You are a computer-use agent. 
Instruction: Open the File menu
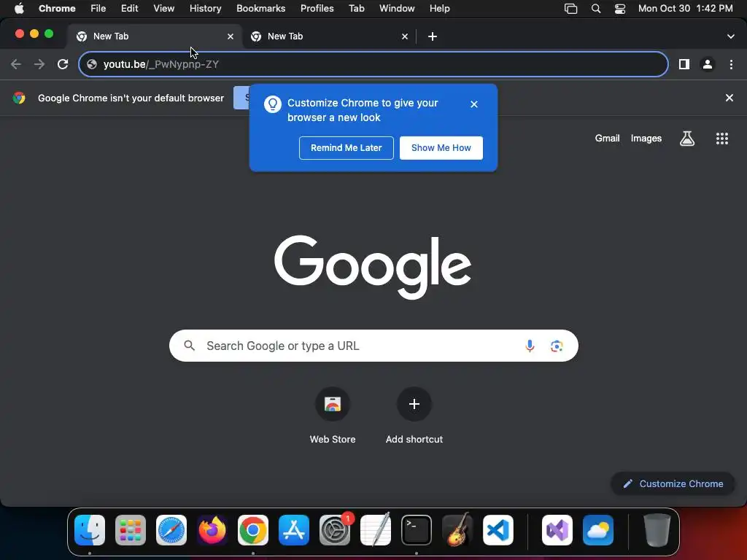coord(98,9)
